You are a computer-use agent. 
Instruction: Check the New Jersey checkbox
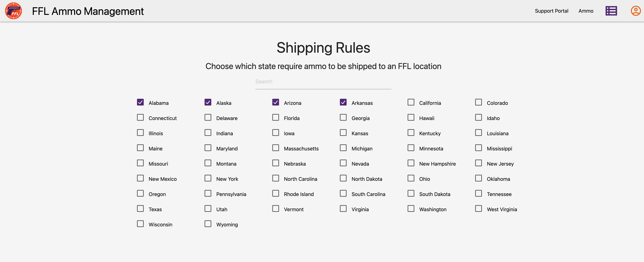(478, 163)
